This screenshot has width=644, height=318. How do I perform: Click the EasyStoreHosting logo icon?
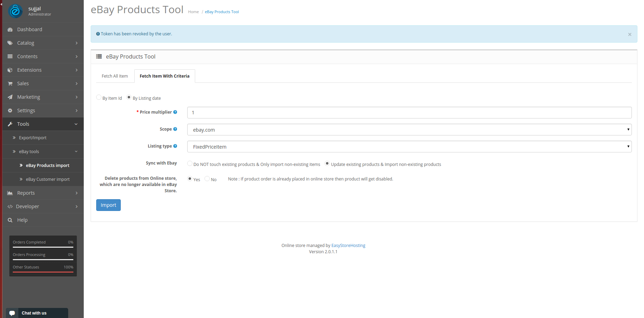coord(15,11)
